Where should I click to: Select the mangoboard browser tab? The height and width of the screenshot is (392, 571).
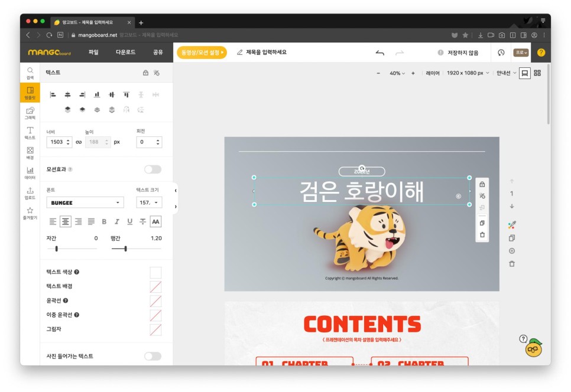coord(92,22)
